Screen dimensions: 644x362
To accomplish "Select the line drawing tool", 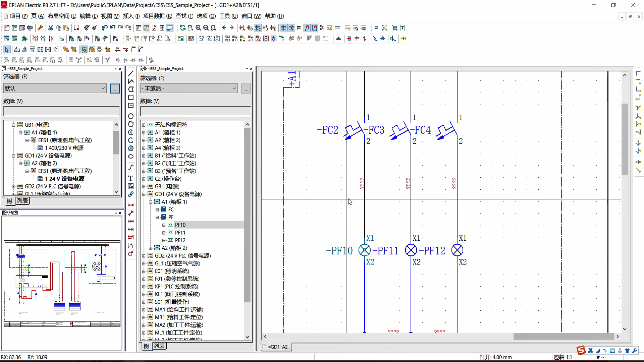I will (x=131, y=73).
